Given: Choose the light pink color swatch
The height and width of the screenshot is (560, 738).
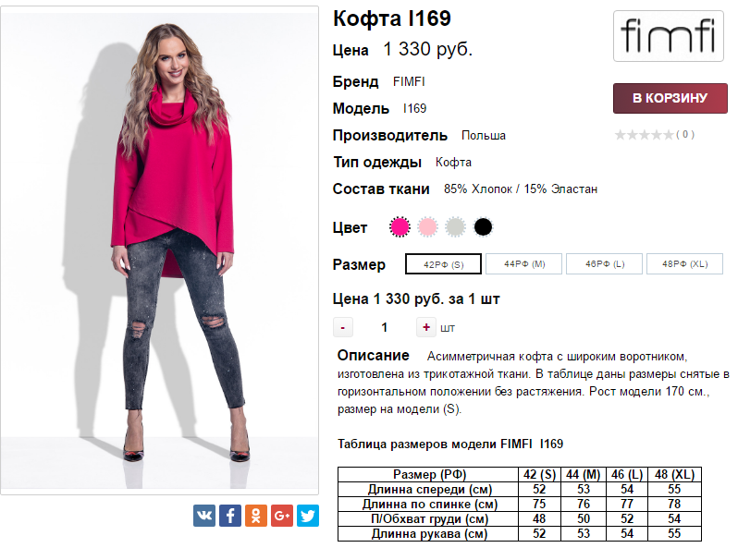Looking at the screenshot, I should [x=427, y=226].
